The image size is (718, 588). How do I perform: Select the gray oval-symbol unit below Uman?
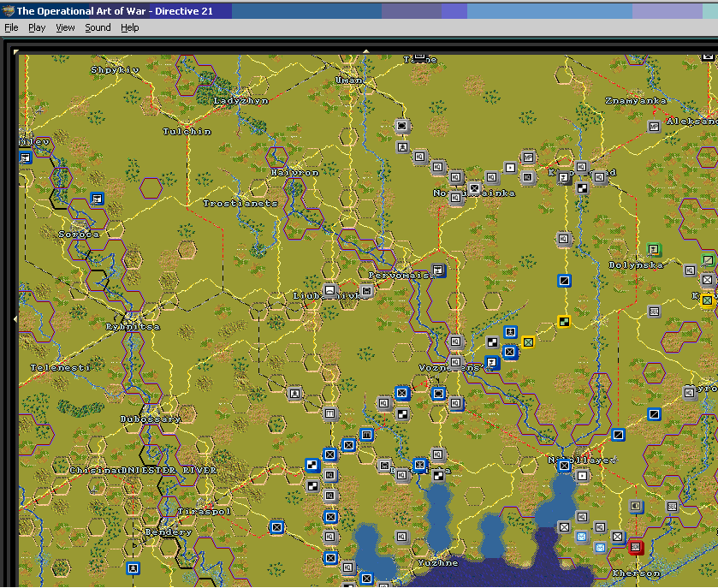(x=402, y=126)
